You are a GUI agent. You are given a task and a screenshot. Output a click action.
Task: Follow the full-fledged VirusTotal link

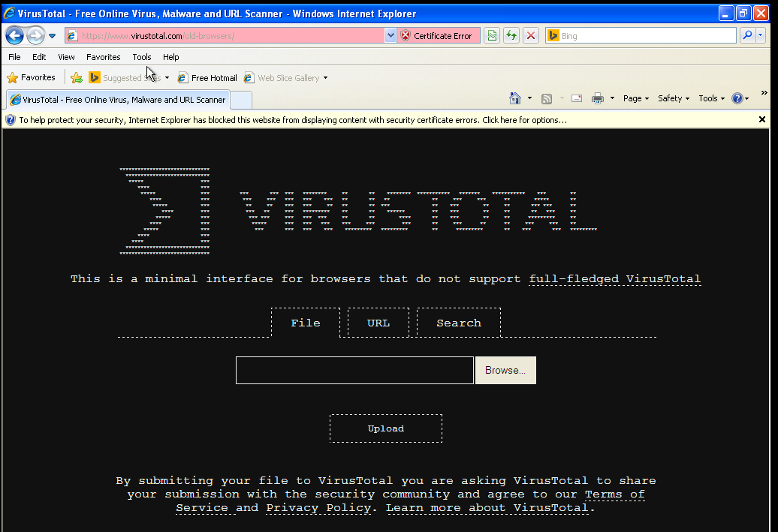[615, 279]
